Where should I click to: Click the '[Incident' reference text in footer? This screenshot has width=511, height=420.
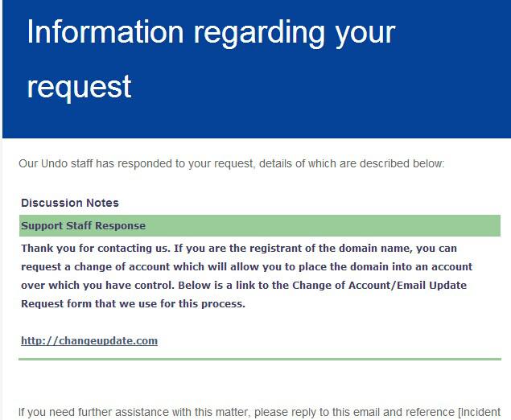click(x=480, y=413)
